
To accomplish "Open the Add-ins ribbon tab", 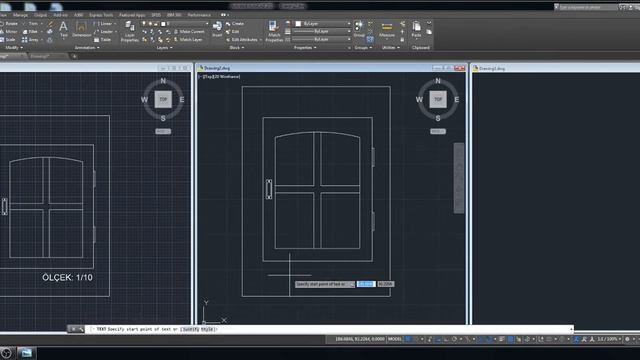I will tap(60, 15).
